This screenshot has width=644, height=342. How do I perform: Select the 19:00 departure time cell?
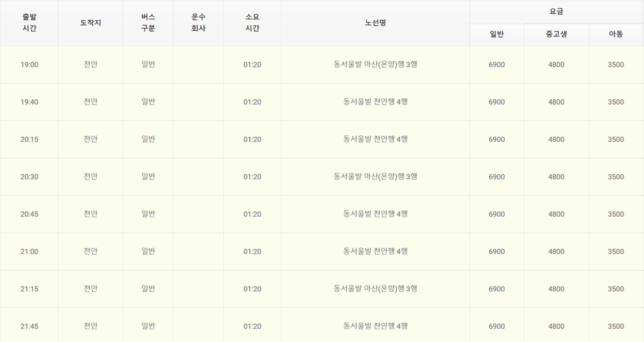29,65
